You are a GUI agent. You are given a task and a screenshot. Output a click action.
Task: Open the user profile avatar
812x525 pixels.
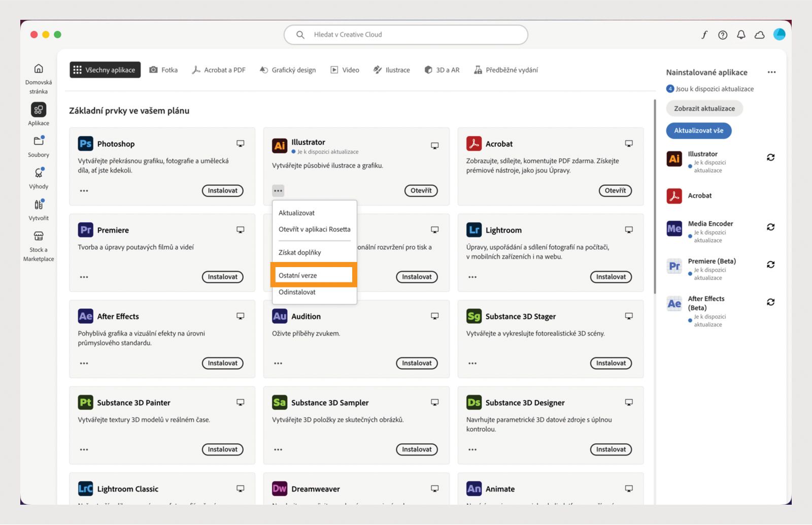(x=780, y=34)
